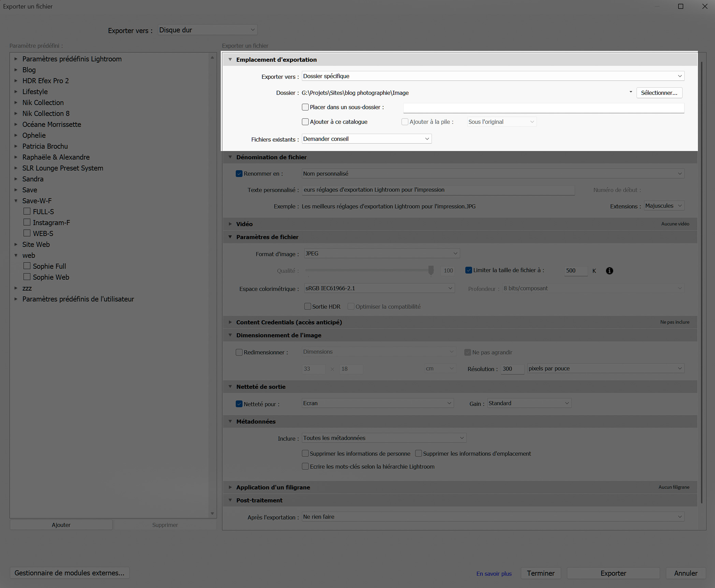Expand the Vidéo section
715x588 pixels.
(x=230, y=224)
